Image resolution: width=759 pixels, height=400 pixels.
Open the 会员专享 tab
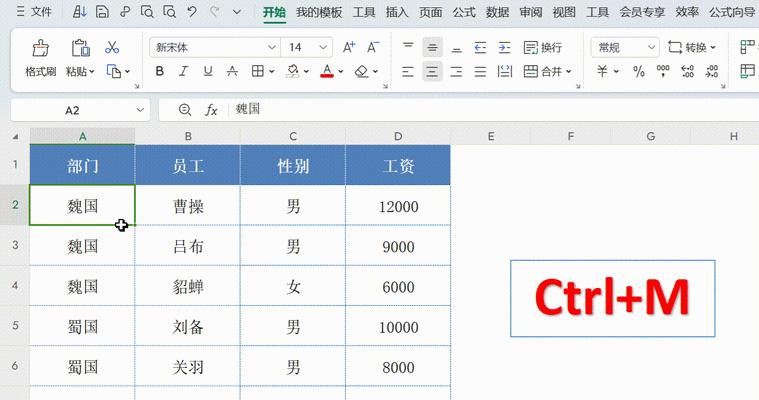[x=642, y=12]
